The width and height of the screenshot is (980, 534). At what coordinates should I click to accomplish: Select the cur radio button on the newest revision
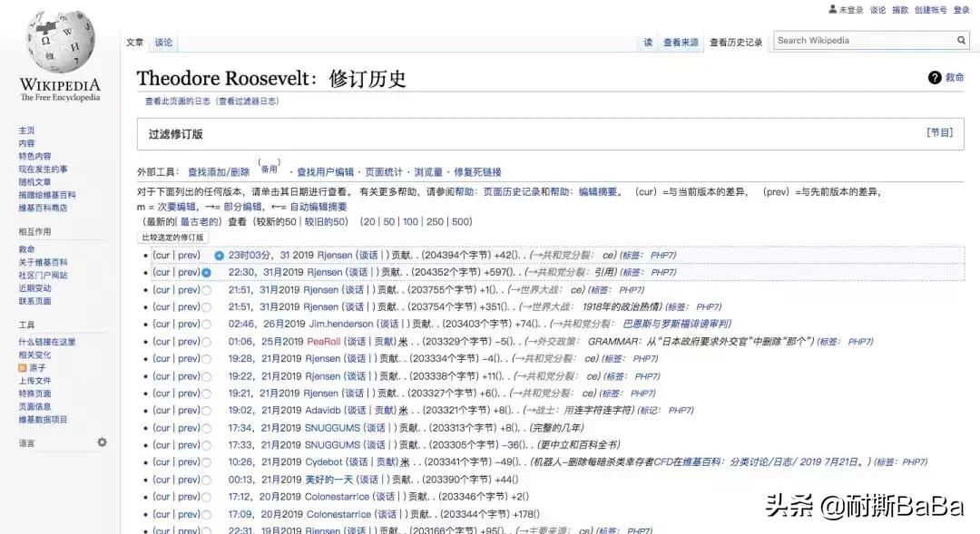219,255
